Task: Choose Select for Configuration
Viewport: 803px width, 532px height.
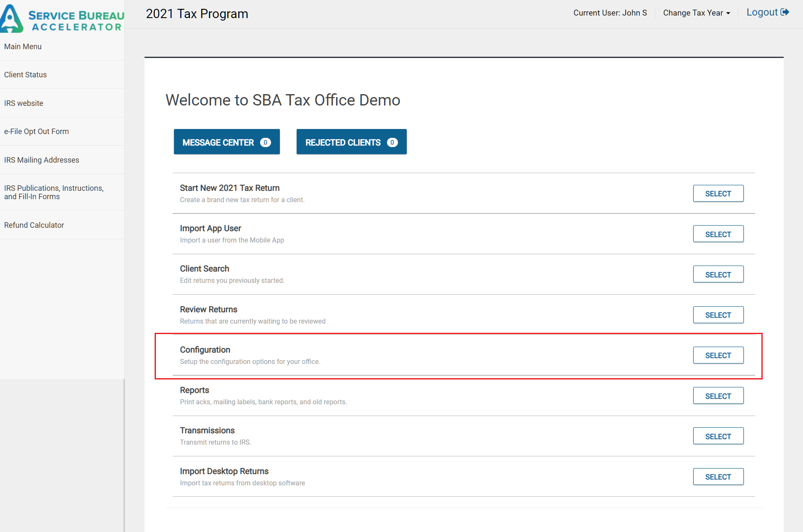Action: click(718, 356)
